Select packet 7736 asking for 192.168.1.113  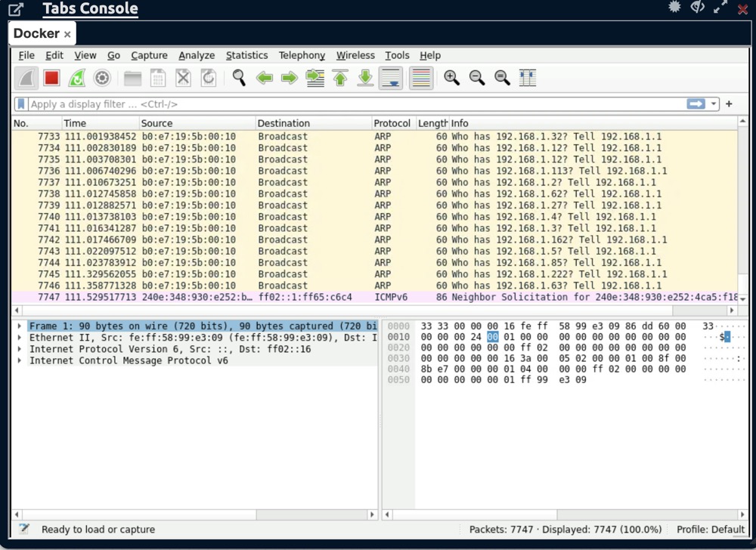tap(375, 171)
